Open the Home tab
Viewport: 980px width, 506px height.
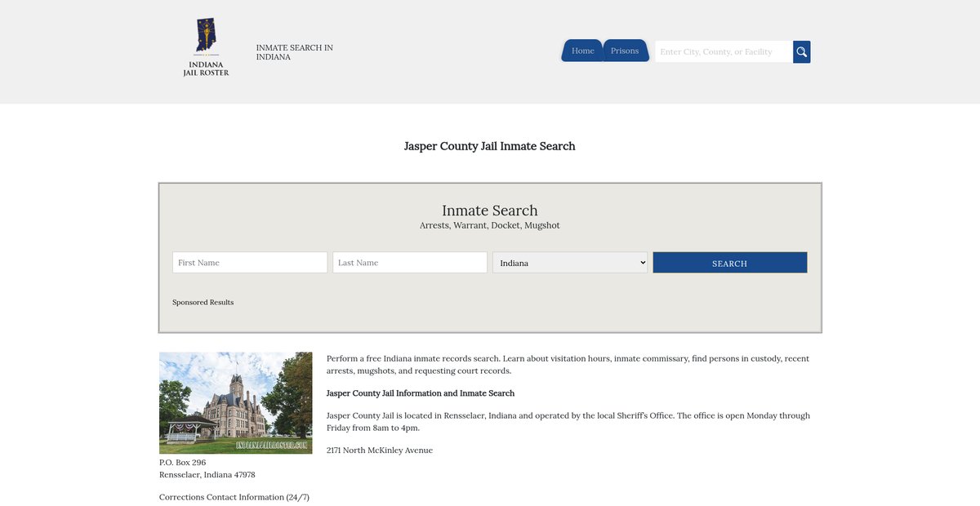pyautogui.click(x=582, y=51)
